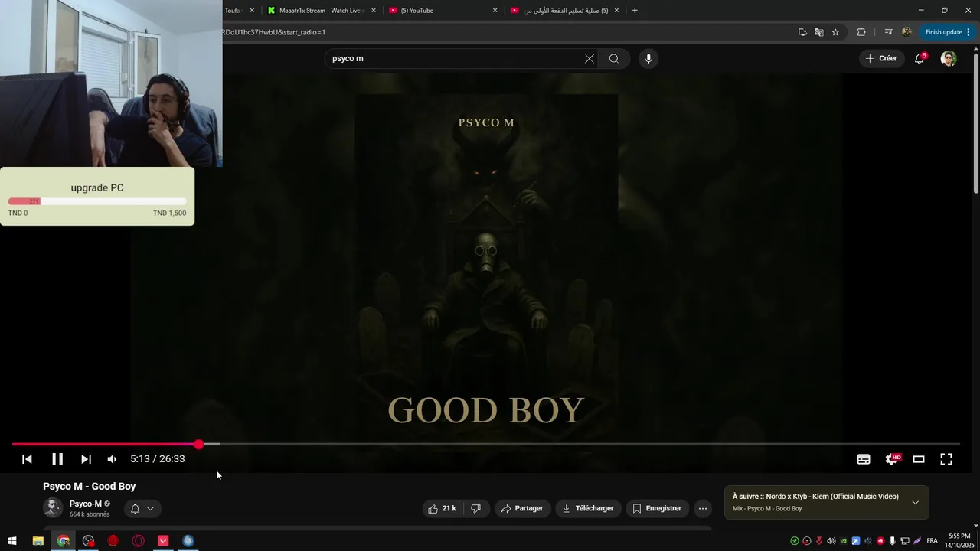Open subscription notification bell dropdown
The height and width of the screenshot is (551, 980).
point(142,509)
